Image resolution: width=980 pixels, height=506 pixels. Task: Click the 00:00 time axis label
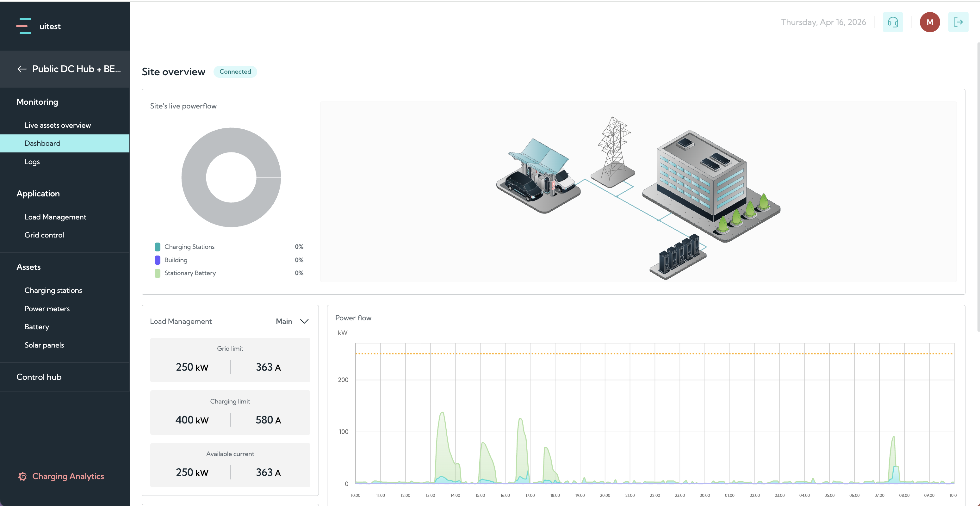(x=704, y=495)
